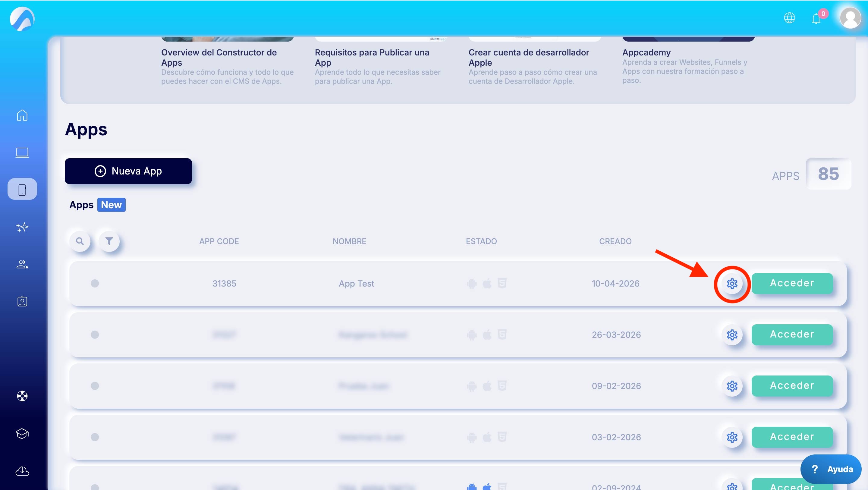Open the graduation cap academy icon
Screen dimensions: 868x490
[22, 433]
